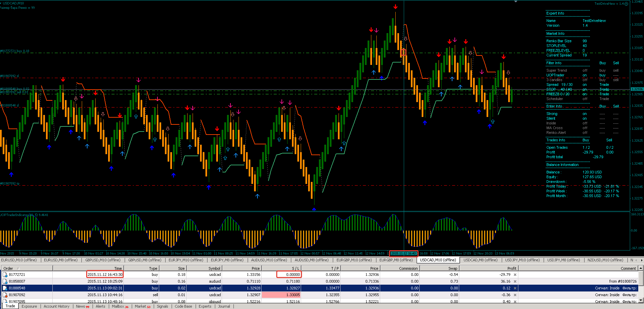Screen dimensions: 644x309
Task: Click the sort arrow in Order header
Action: coord(19,268)
